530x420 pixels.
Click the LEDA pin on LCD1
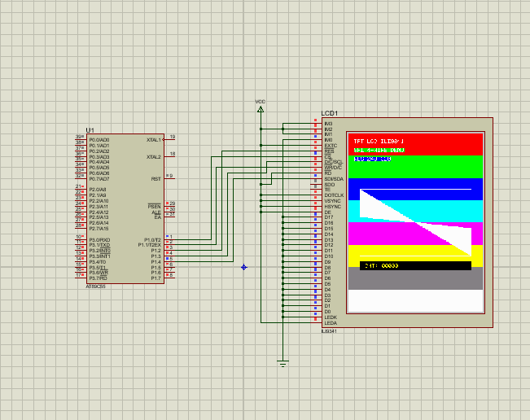click(x=316, y=323)
